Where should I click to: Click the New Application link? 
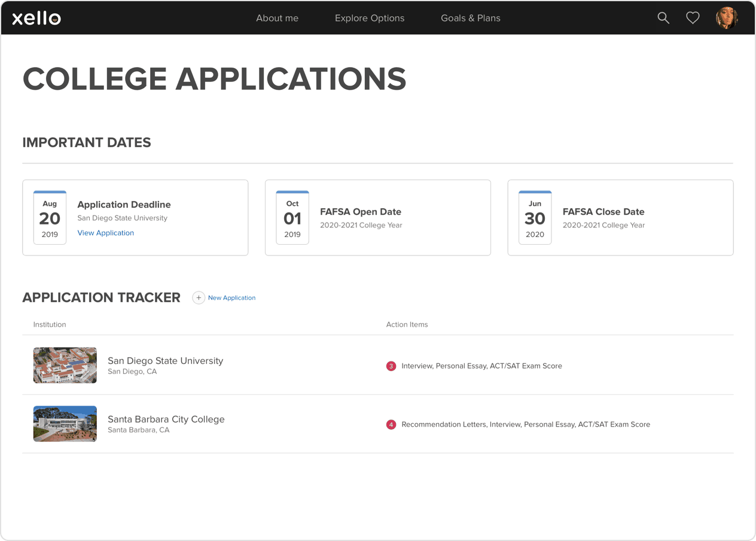231,297
